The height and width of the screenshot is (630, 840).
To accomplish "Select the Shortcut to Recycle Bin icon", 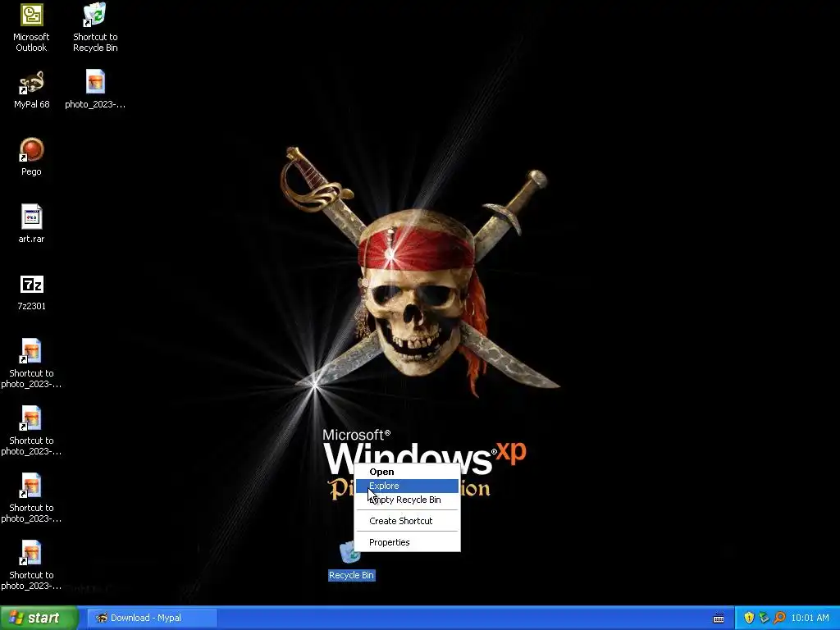I will click(x=95, y=28).
